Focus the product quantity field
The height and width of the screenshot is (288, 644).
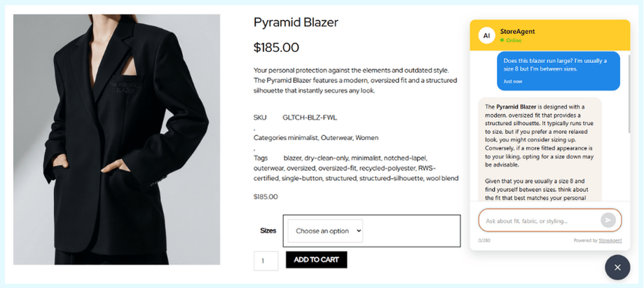click(266, 260)
